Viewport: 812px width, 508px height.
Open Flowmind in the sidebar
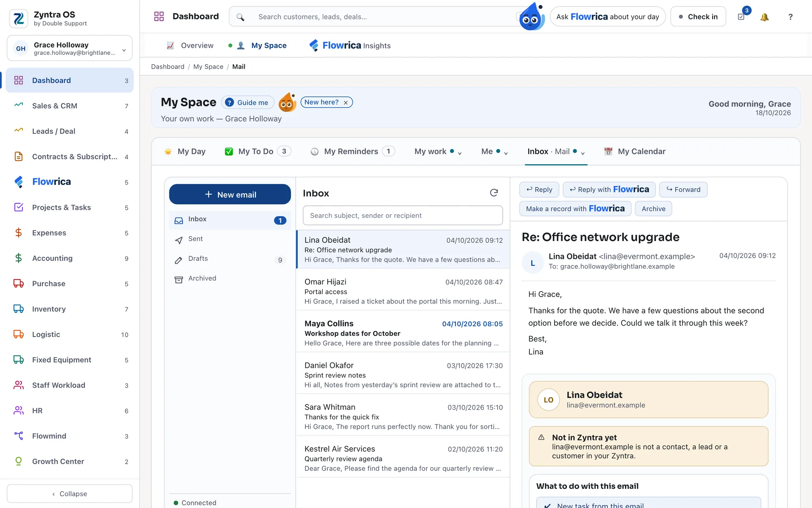click(x=69, y=436)
